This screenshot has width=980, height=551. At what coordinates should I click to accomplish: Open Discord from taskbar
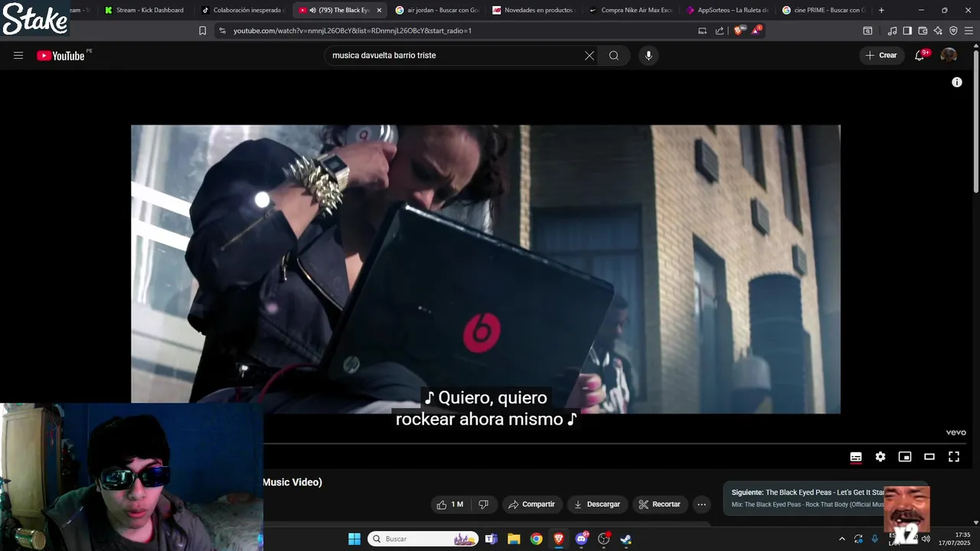click(x=582, y=539)
